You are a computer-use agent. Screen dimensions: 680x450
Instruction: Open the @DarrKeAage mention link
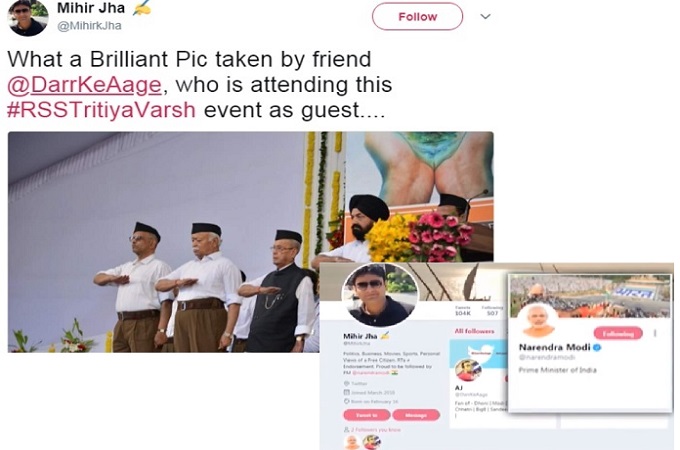84,85
